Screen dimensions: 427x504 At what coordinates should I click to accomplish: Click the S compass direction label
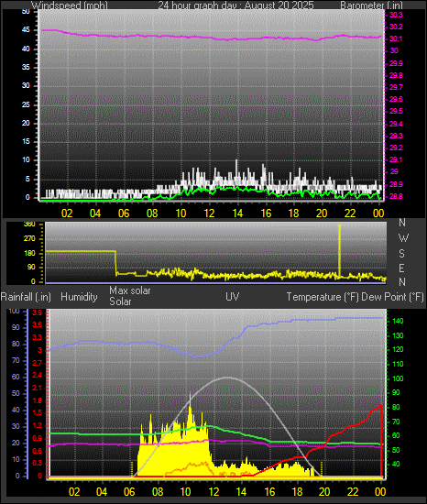(x=401, y=254)
